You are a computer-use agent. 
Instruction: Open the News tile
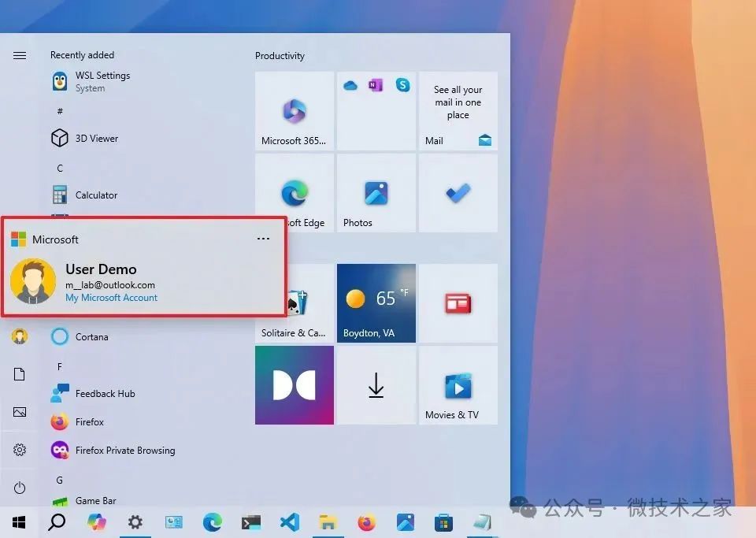pos(458,303)
